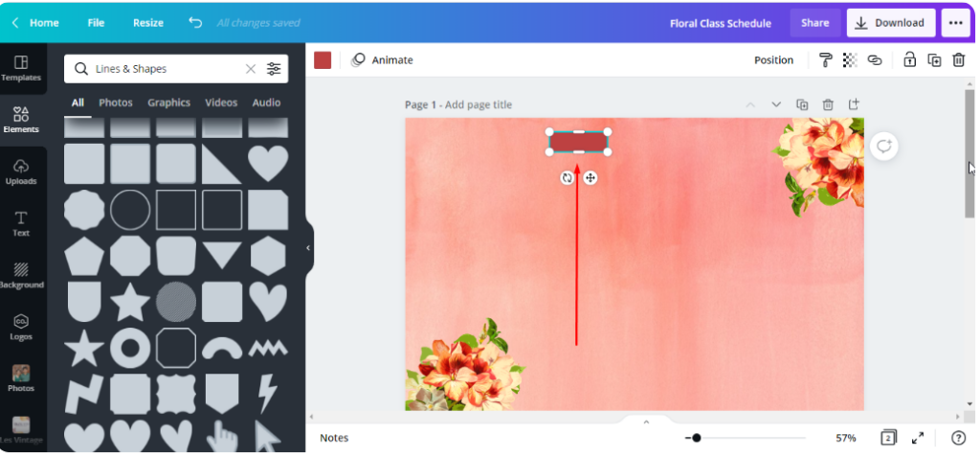Open the Text panel in sidebar
The width and height of the screenshot is (980, 457).
click(21, 223)
